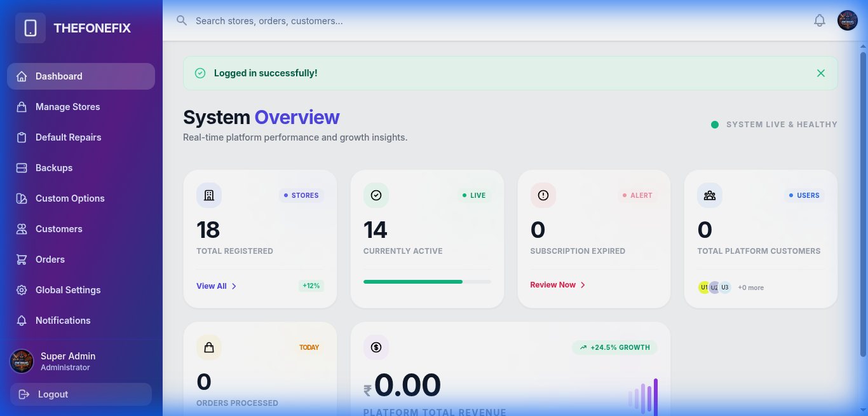
Task: Click the Logout button
Action: point(81,394)
